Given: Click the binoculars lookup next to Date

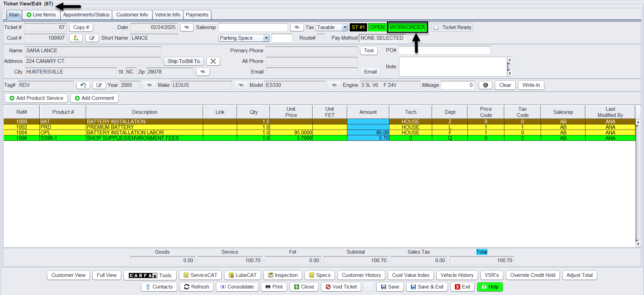Looking at the screenshot, I should [x=186, y=27].
